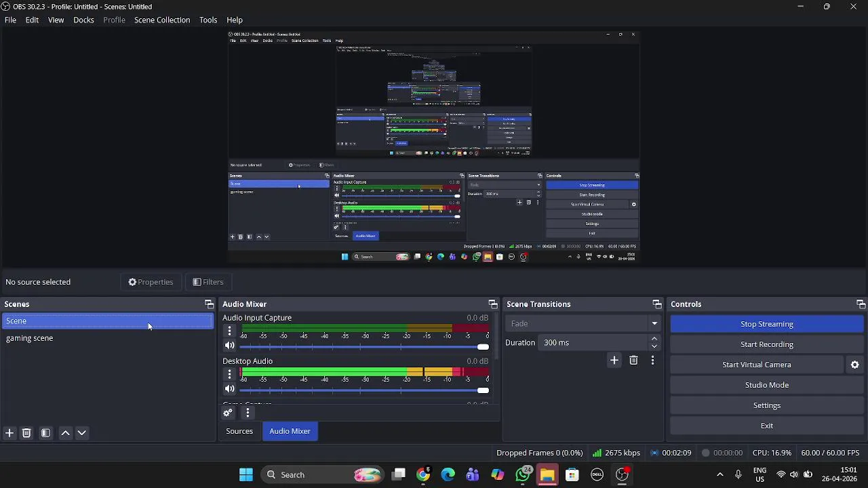Image resolution: width=868 pixels, height=488 pixels.
Task: Click Stop Streaming button
Action: (766, 324)
